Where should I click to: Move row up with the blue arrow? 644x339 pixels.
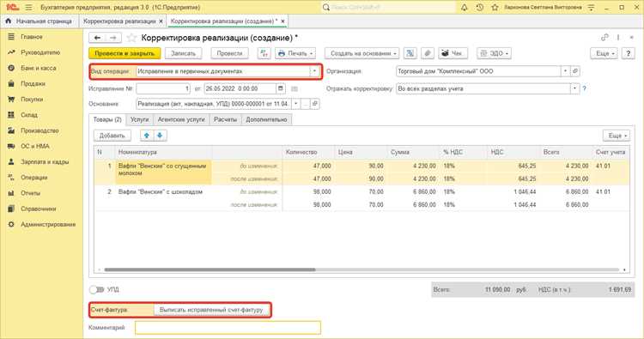coord(147,136)
